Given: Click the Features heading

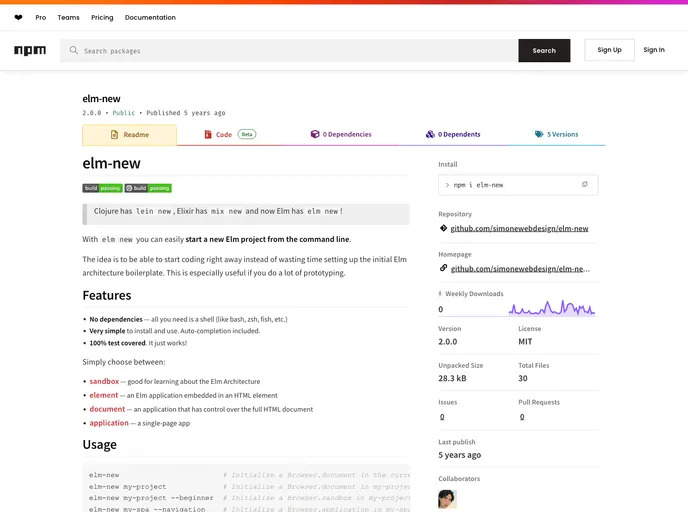Looking at the screenshot, I should pyautogui.click(x=107, y=295).
